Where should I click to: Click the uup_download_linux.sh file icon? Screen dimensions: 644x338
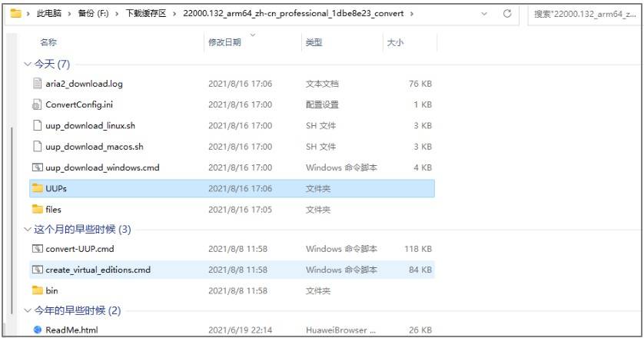[38, 125]
